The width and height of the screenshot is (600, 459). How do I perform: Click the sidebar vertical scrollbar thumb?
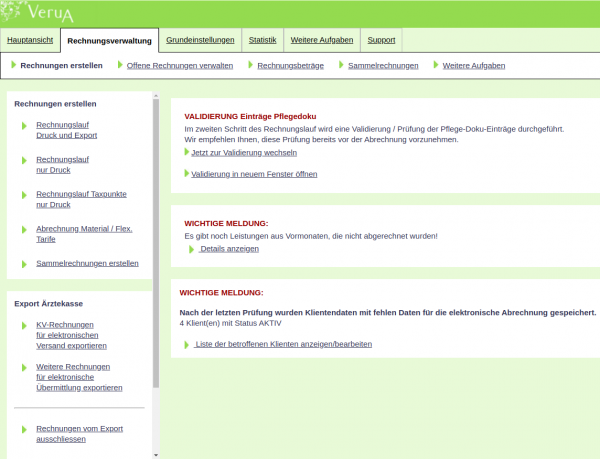(156, 243)
